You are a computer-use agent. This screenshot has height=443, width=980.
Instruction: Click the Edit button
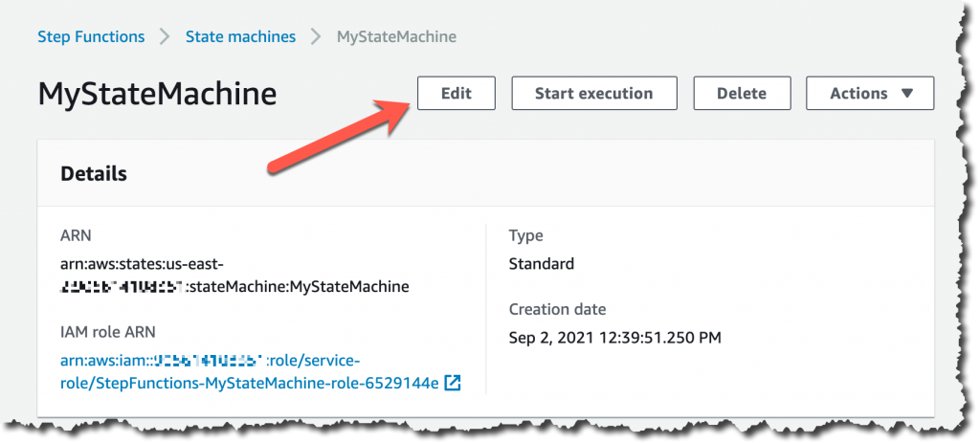click(457, 93)
